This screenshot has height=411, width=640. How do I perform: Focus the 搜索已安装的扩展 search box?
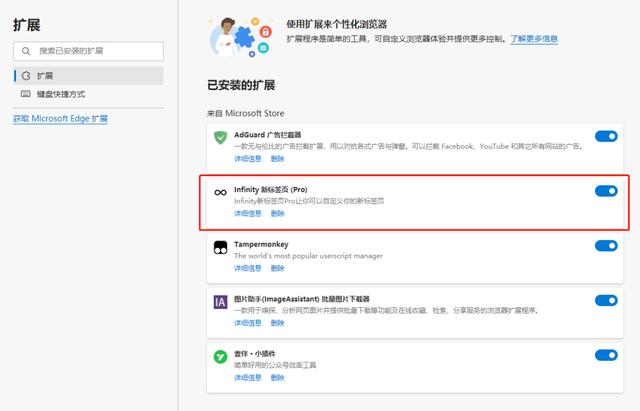(89, 51)
